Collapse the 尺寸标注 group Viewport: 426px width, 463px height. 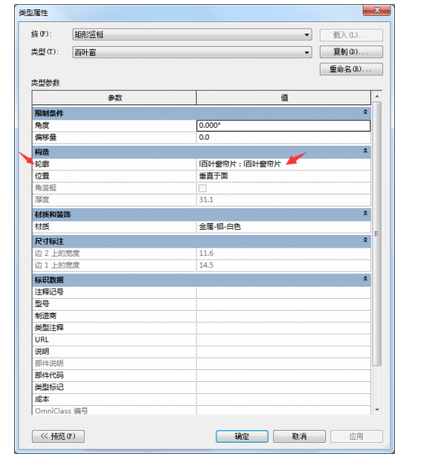coord(365,240)
